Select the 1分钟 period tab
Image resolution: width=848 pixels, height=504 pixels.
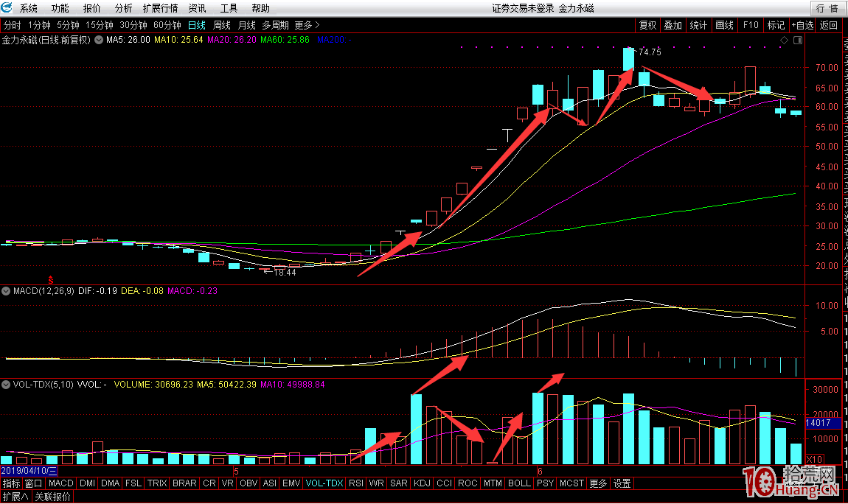click(39, 25)
